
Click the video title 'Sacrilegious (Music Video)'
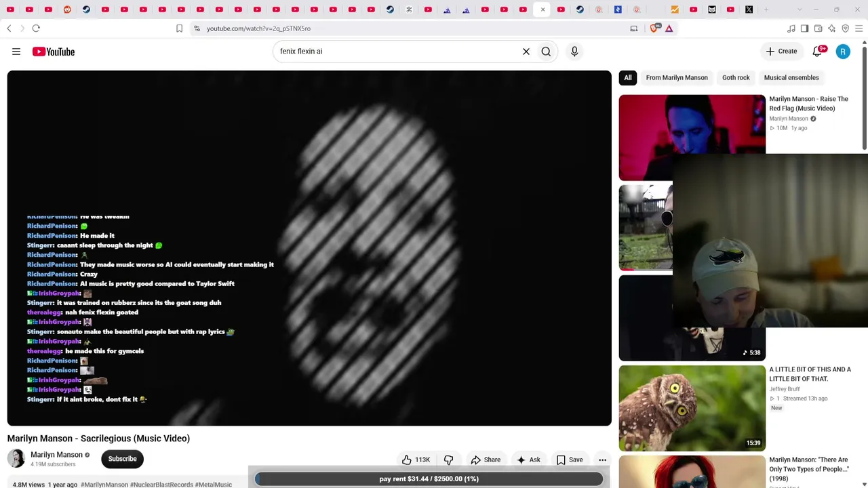pos(98,439)
